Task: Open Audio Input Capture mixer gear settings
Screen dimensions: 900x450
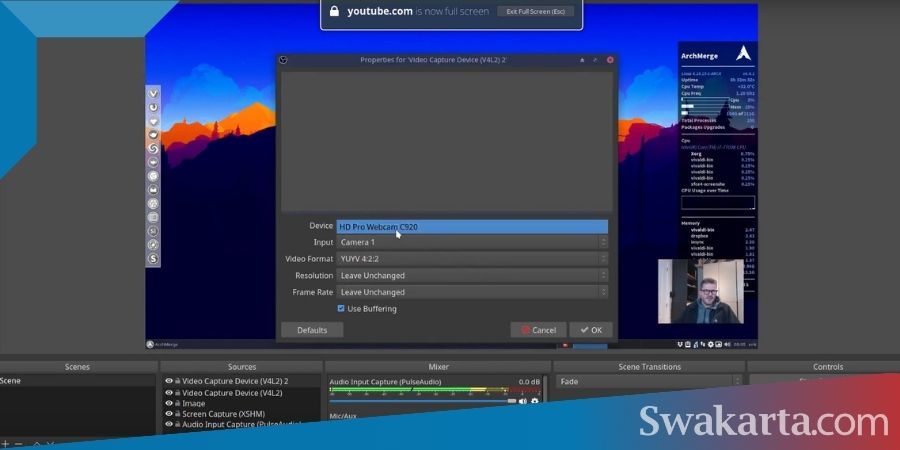Action: point(535,401)
